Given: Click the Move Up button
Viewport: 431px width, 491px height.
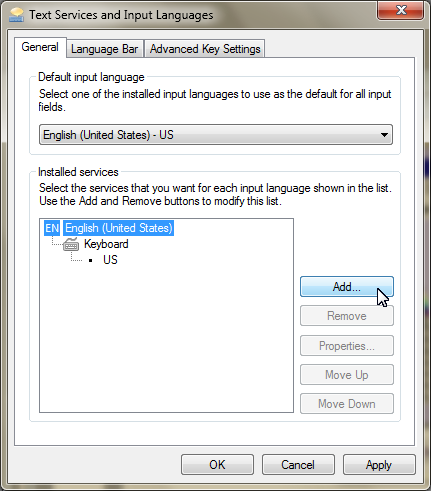Looking at the screenshot, I should coord(347,375).
